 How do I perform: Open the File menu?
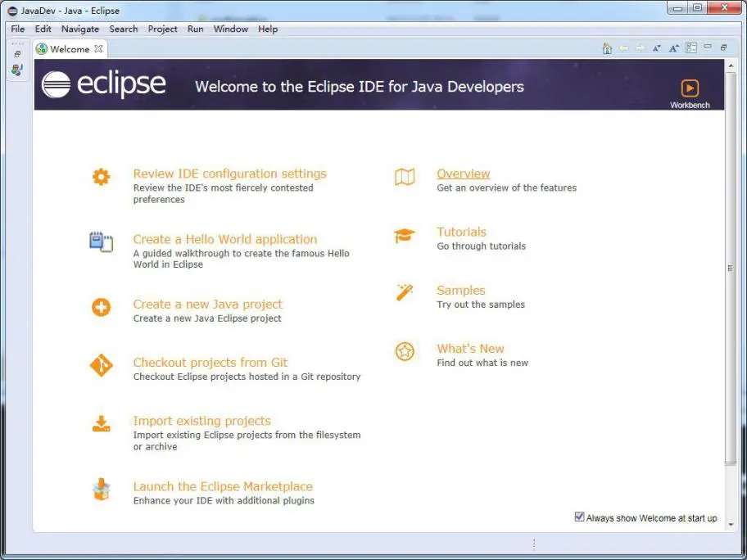pos(18,29)
